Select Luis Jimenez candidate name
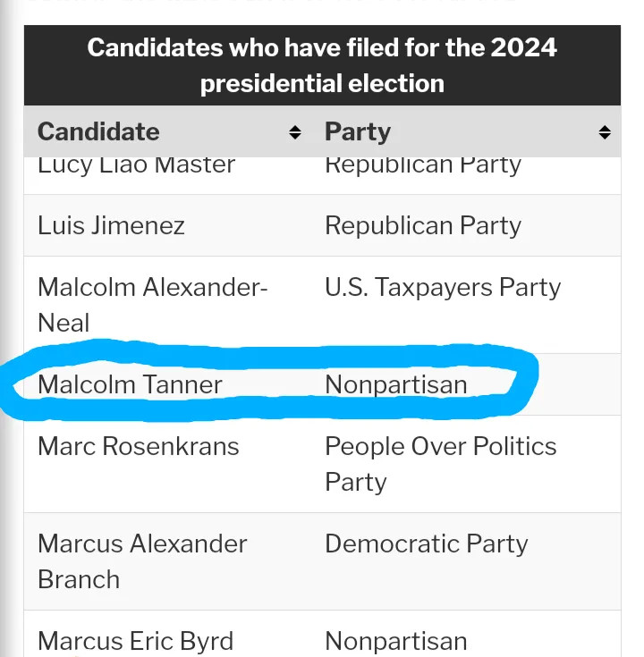Screen dimensions: 644x657 [111, 225]
